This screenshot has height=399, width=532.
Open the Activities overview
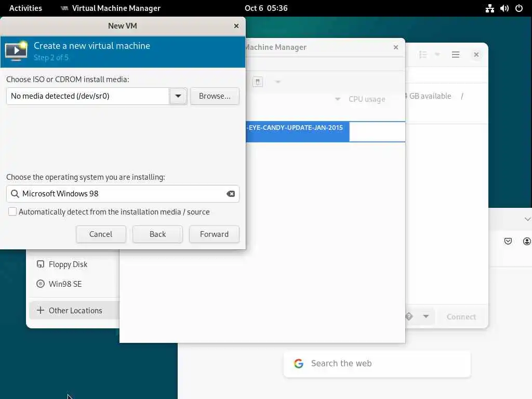pos(25,8)
